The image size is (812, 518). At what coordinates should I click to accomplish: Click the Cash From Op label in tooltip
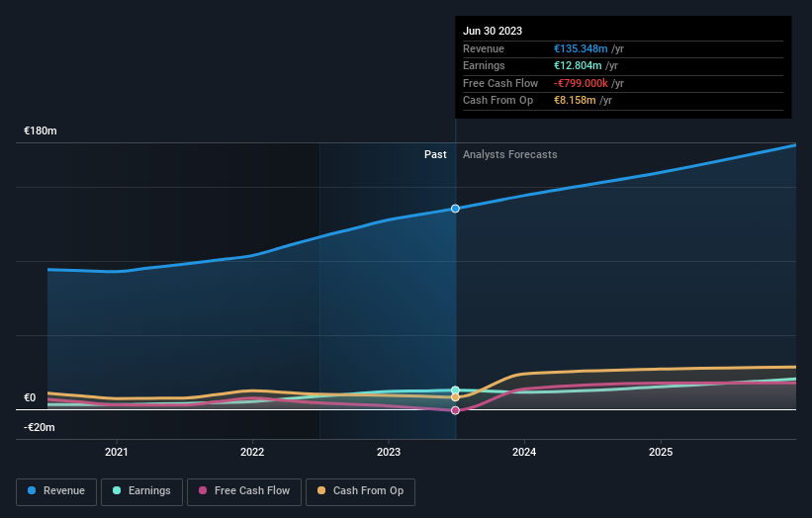click(x=497, y=101)
